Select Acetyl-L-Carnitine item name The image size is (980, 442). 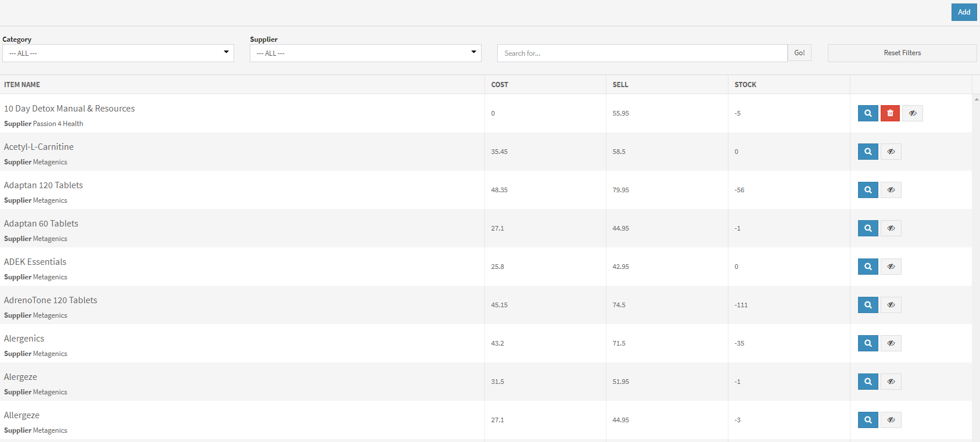click(39, 147)
